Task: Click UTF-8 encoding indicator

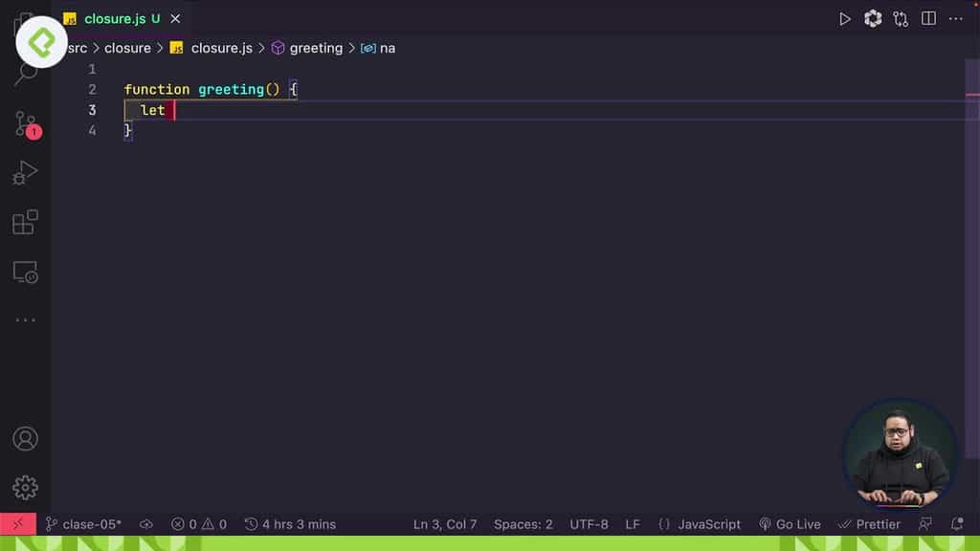Action: pos(589,524)
